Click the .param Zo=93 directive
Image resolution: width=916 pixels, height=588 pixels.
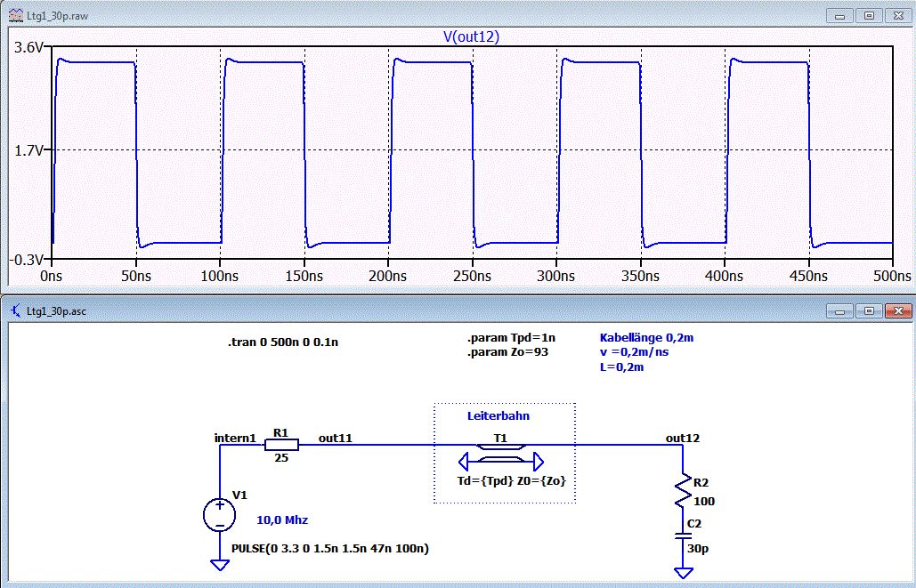(x=507, y=352)
